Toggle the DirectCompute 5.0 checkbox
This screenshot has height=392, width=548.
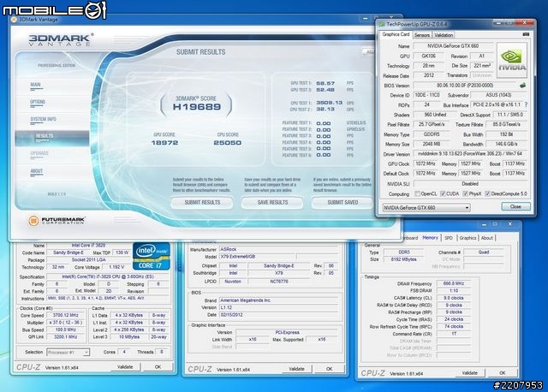[x=487, y=193]
